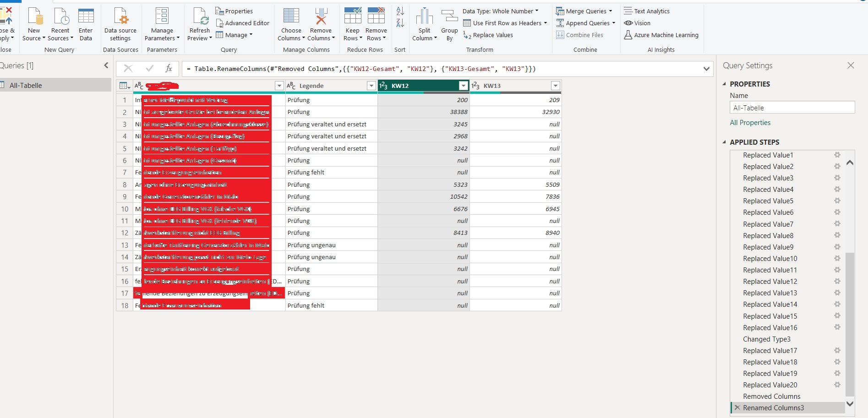Open the New Source menu
868x418 pixels.
tap(34, 25)
